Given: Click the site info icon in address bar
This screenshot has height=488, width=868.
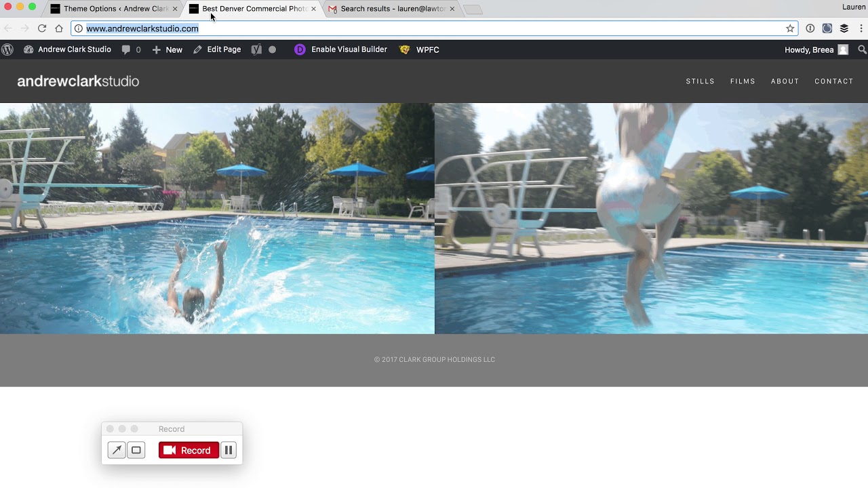Looking at the screenshot, I should coord(79,28).
